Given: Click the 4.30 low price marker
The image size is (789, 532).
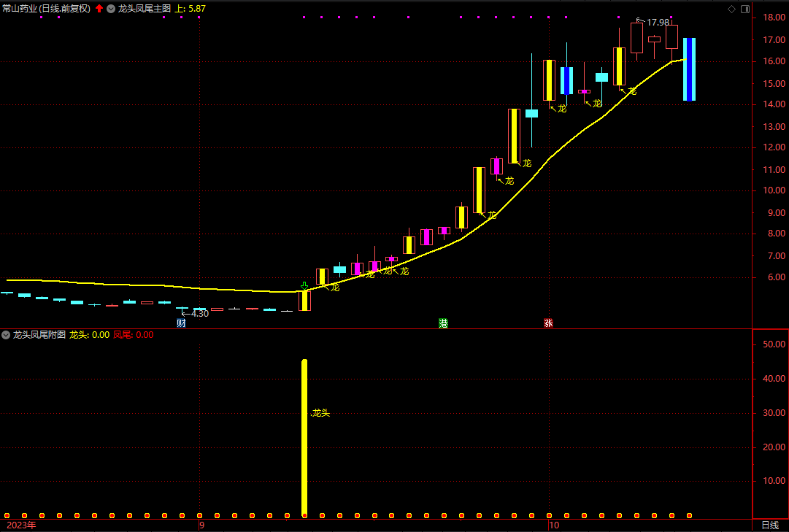Looking at the screenshot, I should 199,314.
